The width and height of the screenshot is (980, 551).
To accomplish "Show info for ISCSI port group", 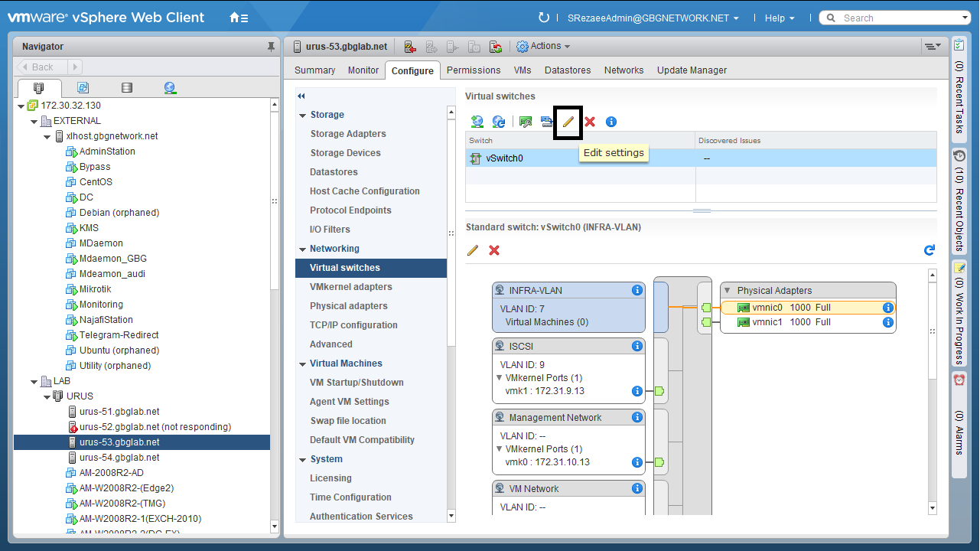I will (x=637, y=347).
